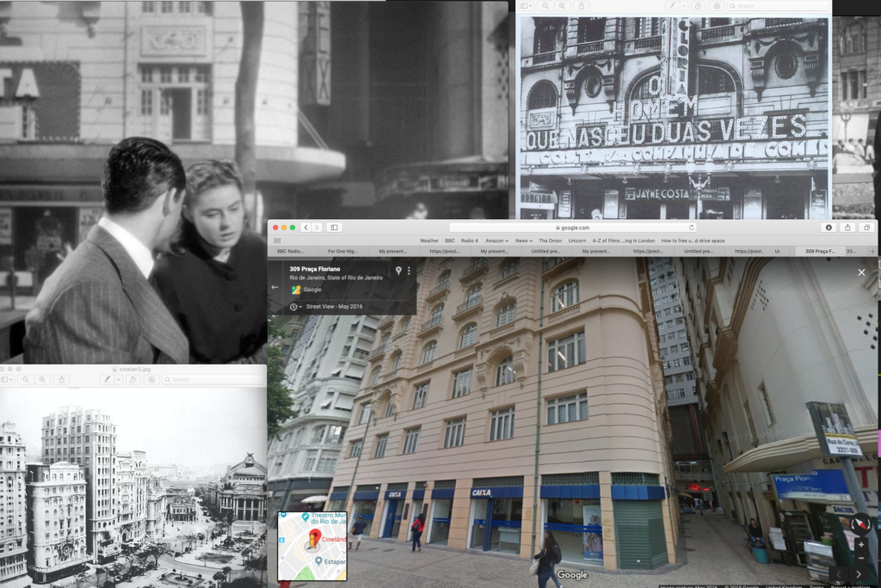The width and height of the screenshot is (881, 588).
Task: Show the Safari tab overview
Action: pos(866,228)
